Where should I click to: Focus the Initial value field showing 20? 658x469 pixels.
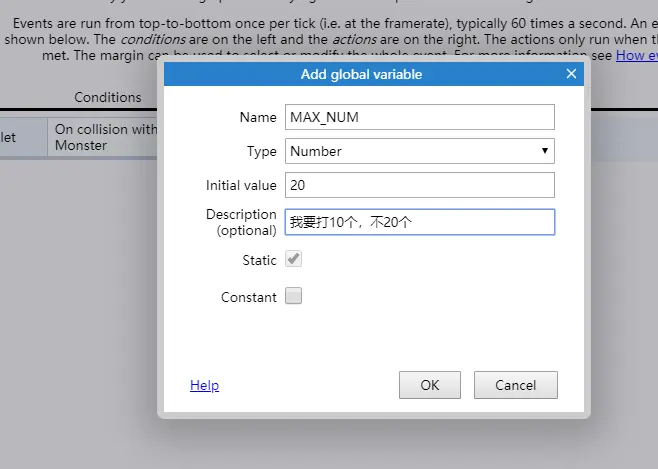[419, 185]
